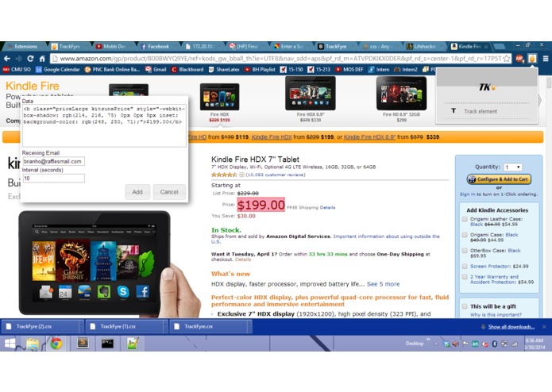This screenshot has height=392, width=552.
Task: Click the Interval seconds field
Action: [54, 179]
